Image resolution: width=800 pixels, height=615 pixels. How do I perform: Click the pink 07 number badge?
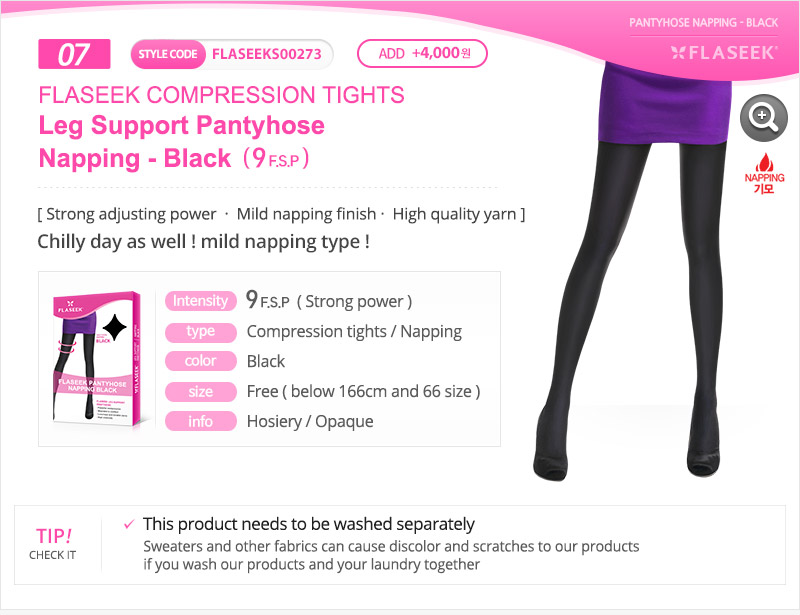click(x=74, y=54)
